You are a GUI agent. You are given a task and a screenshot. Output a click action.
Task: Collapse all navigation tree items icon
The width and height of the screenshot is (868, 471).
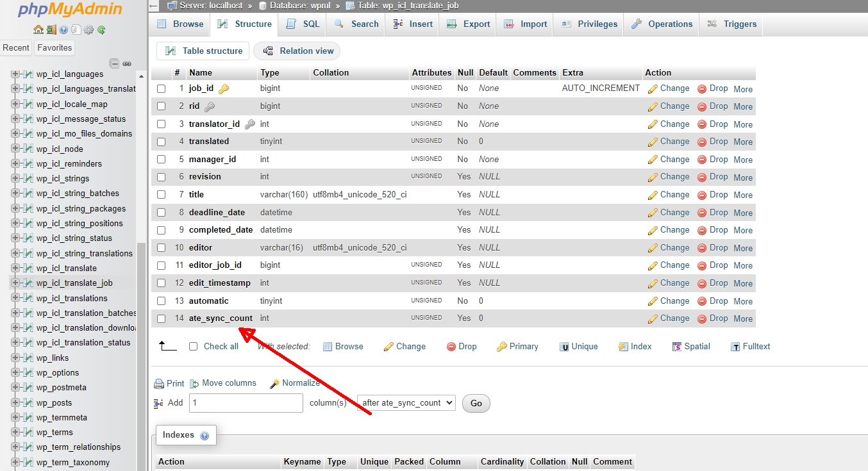(x=114, y=63)
